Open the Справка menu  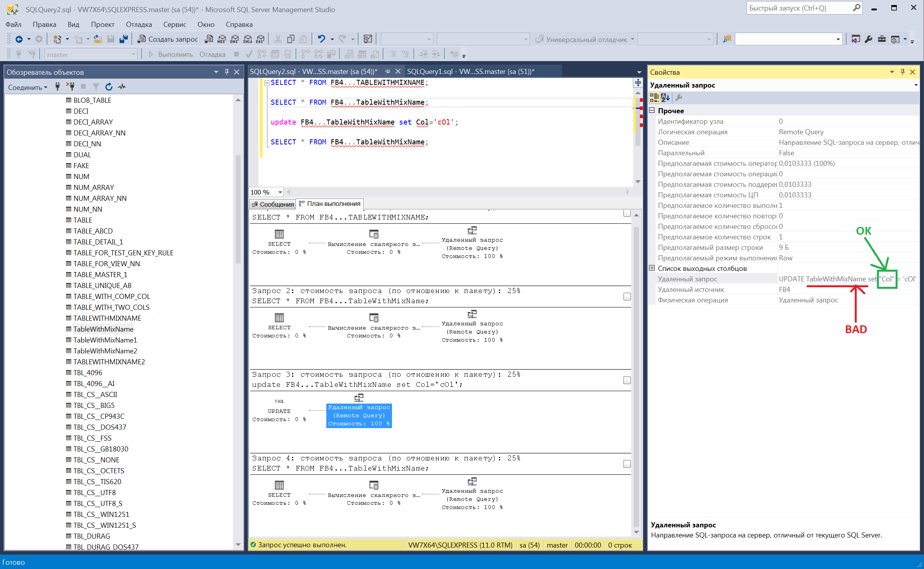[239, 25]
